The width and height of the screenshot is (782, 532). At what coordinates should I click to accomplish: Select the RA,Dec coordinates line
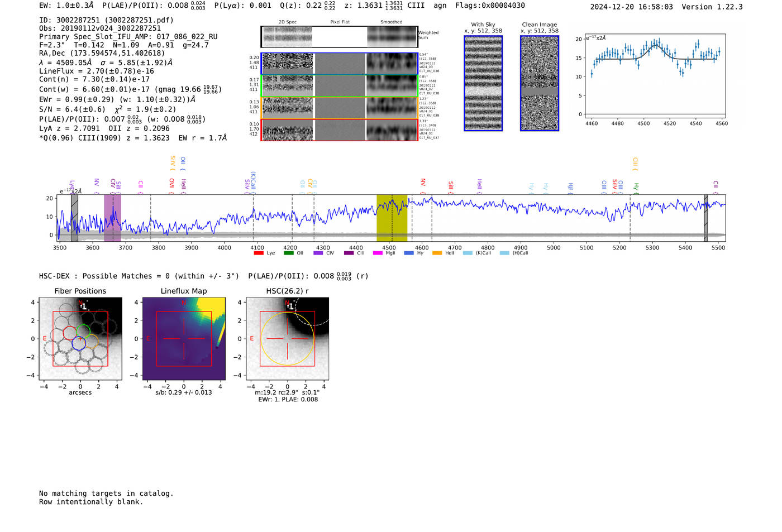(x=102, y=53)
